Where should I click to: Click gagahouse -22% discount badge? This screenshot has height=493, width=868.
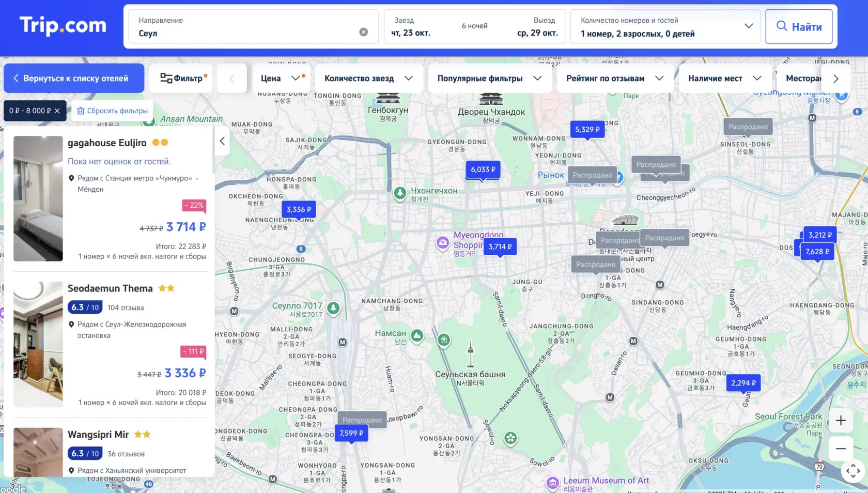[194, 205]
